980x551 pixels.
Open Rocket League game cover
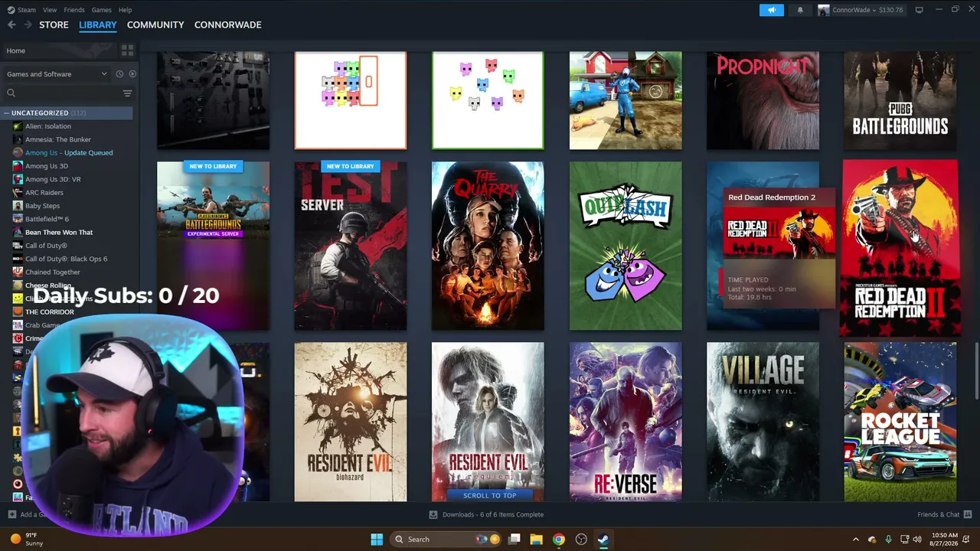point(900,422)
